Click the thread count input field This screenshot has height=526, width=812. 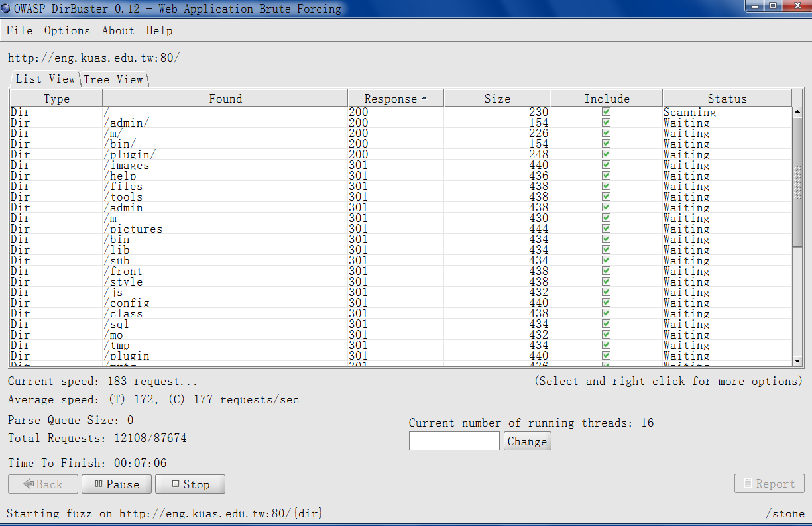coord(454,441)
